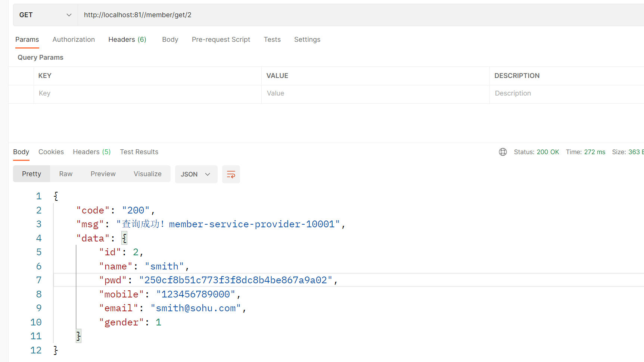Select the Pretty view button
The height and width of the screenshot is (362, 644).
[x=32, y=174]
